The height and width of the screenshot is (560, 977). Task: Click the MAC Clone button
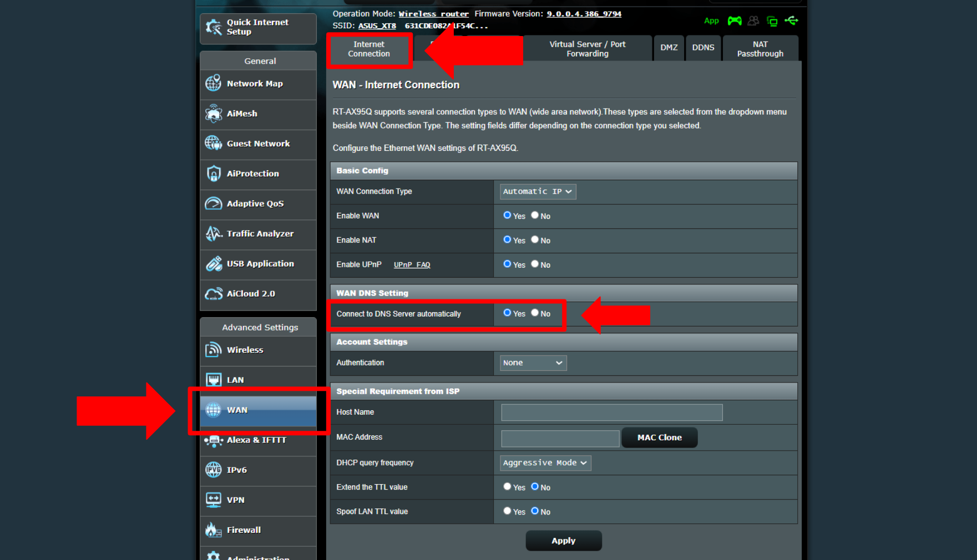[659, 437]
